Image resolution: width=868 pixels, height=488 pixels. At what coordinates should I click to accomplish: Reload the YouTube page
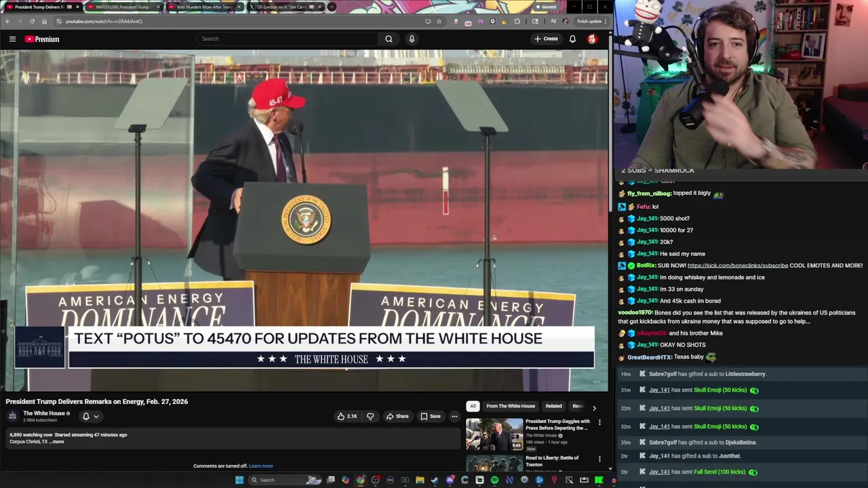coord(32,21)
